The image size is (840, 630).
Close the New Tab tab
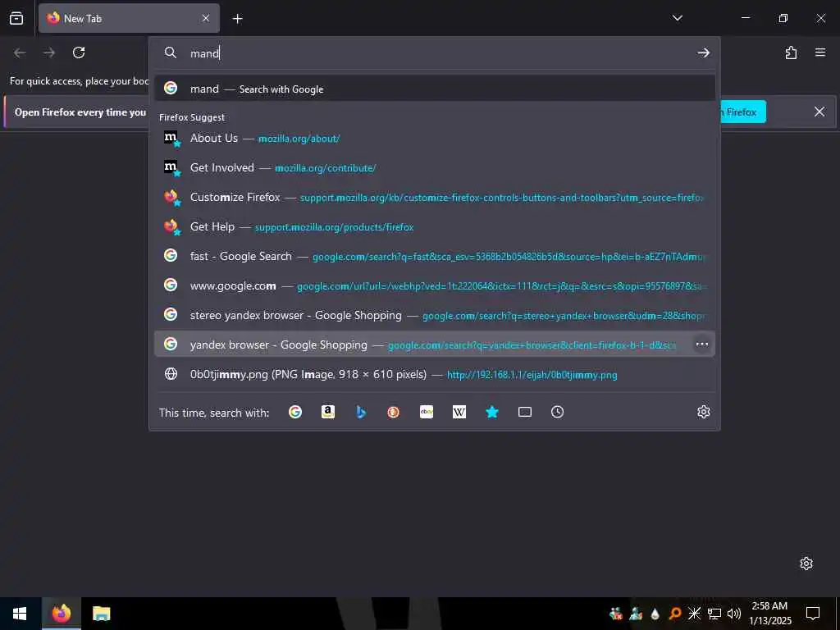click(x=206, y=18)
